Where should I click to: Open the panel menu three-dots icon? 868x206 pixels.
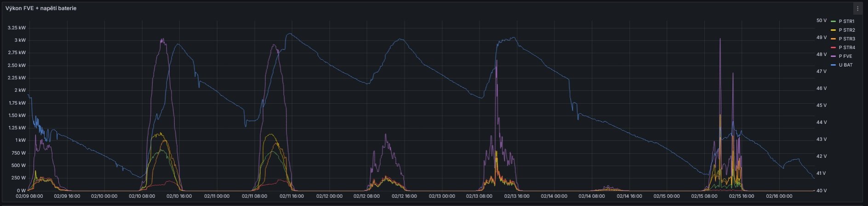coord(858,9)
